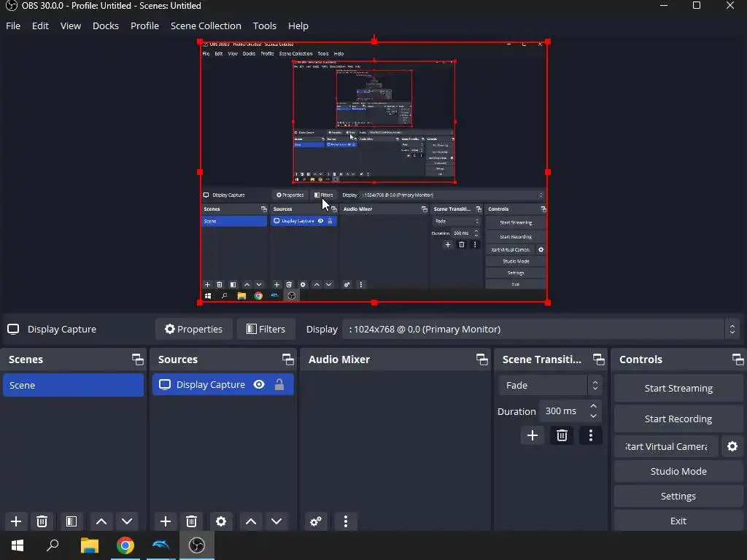
Task: Pop out the Sources dock
Action: point(287,359)
